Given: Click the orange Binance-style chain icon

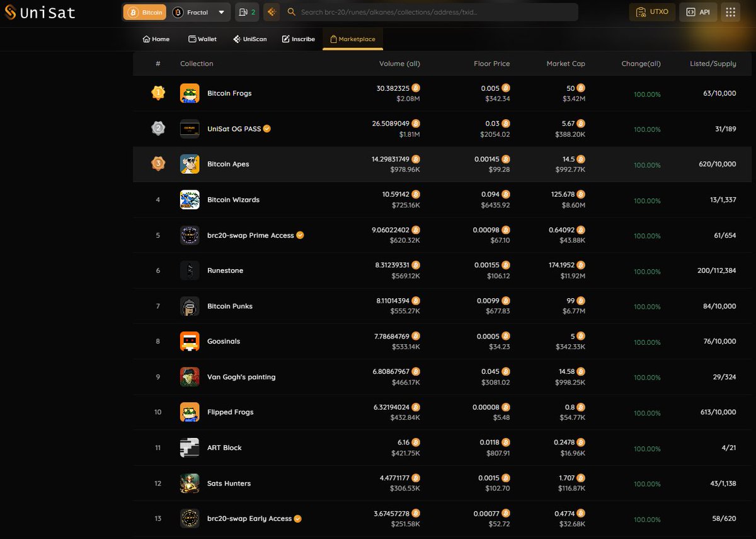Looking at the screenshot, I should (272, 12).
